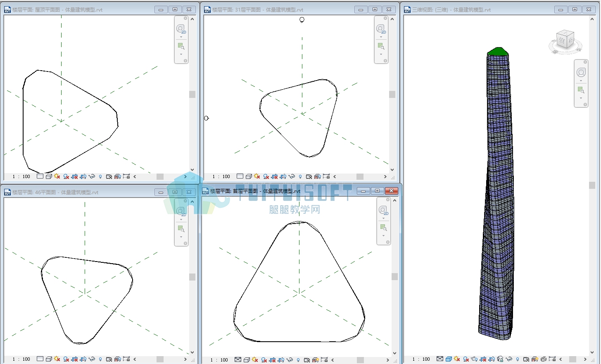Image resolution: width=601 pixels, height=364 pixels.
Task: Toggle sun path in 3D view
Action: (457, 359)
